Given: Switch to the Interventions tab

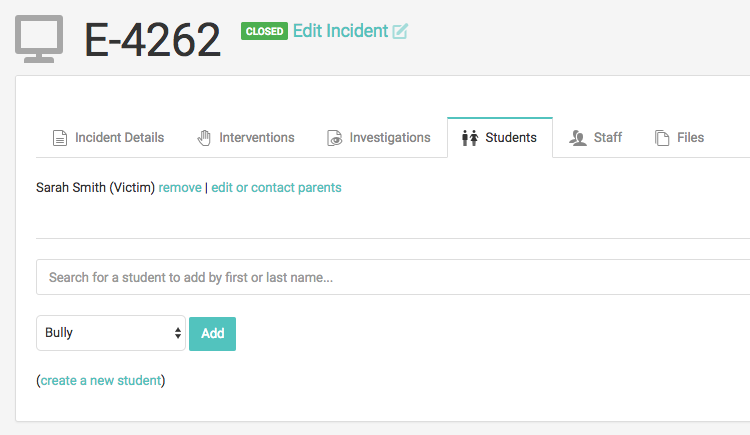Looking at the screenshot, I should [256, 138].
